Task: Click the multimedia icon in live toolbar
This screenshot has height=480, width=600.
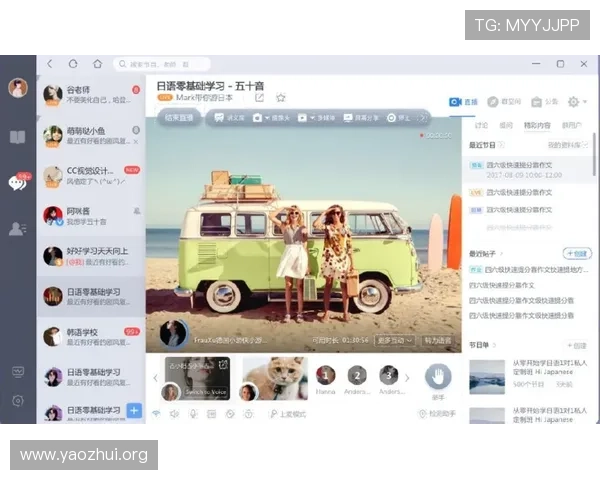Action: point(302,118)
